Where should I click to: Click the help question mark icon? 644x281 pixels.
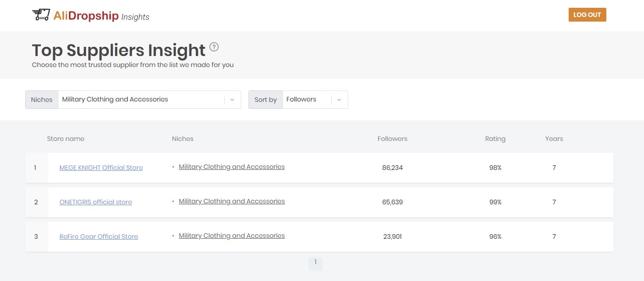pos(214,47)
